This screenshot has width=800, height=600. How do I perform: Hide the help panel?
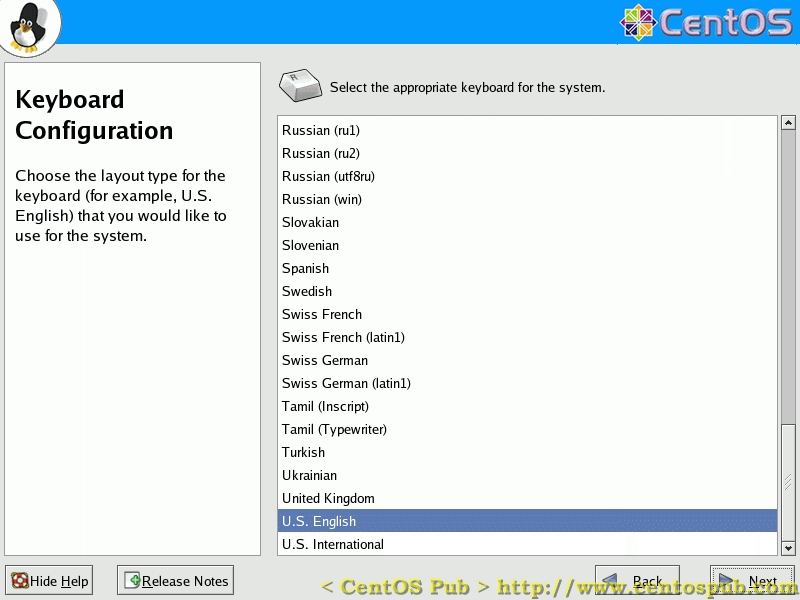48,580
